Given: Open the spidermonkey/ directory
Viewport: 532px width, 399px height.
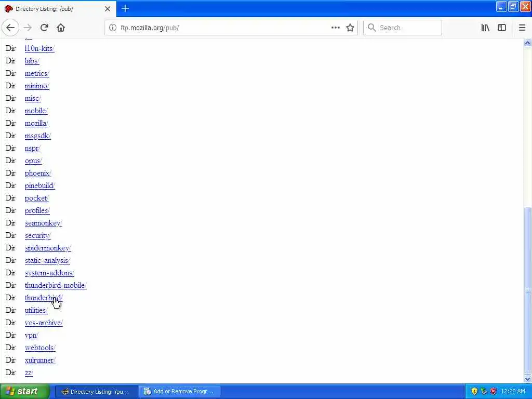Looking at the screenshot, I should coord(48,248).
